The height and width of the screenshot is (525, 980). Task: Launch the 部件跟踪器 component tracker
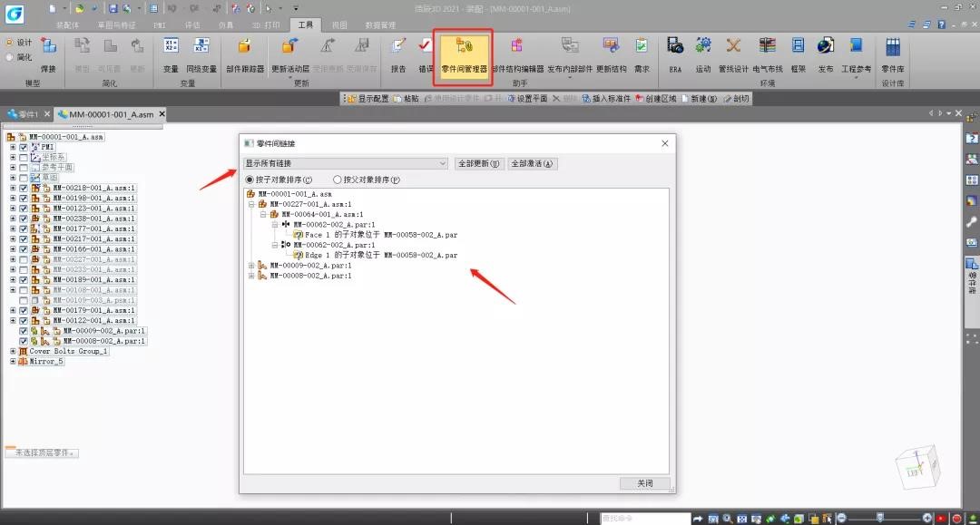click(x=245, y=55)
